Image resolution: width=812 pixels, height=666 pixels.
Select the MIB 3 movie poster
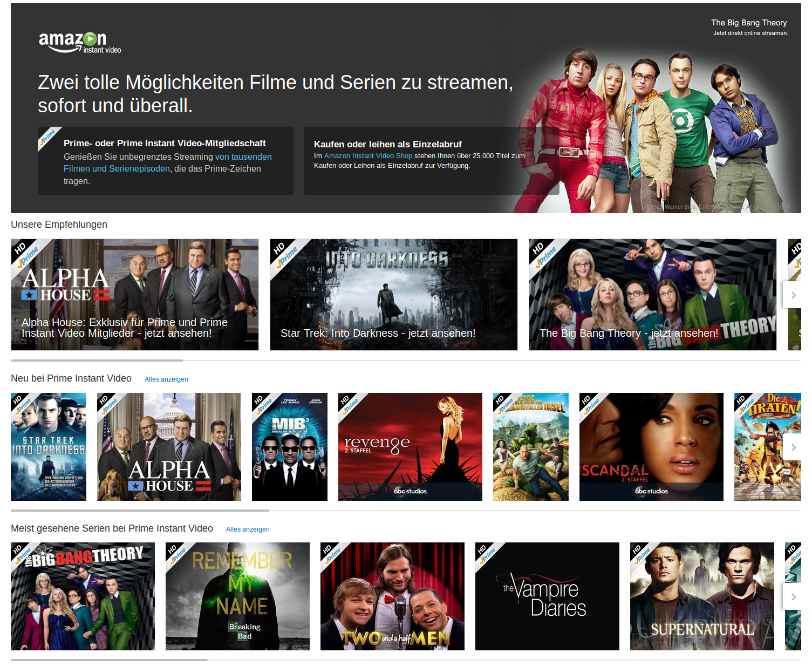[x=290, y=447]
